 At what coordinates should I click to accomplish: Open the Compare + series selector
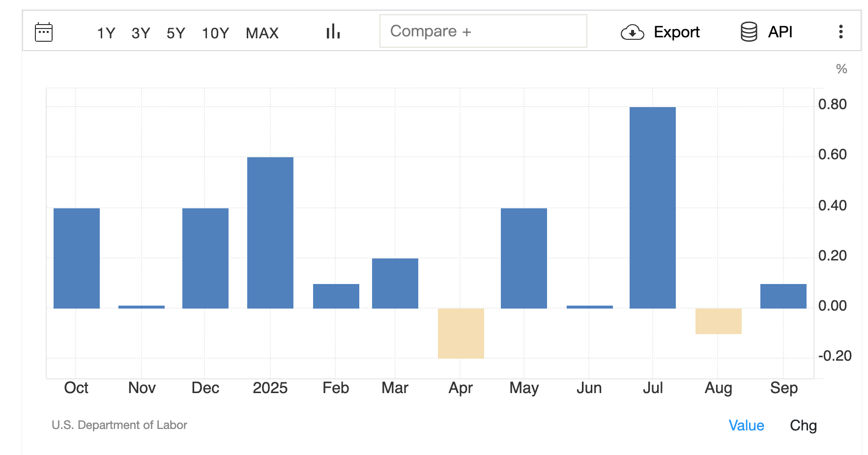pos(483,31)
